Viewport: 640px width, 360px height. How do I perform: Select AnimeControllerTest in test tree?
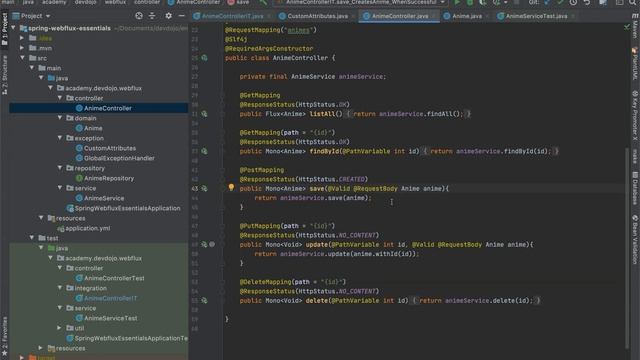click(114, 278)
